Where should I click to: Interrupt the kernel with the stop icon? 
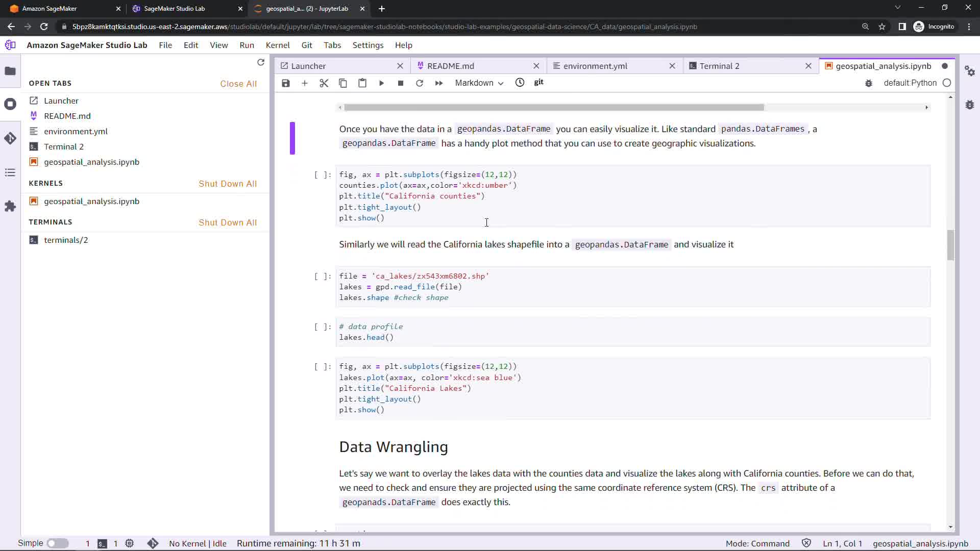(x=401, y=83)
